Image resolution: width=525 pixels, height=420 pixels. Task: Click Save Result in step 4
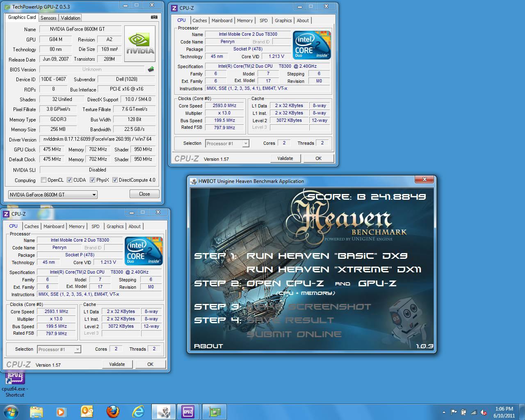[x=290, y=320]
